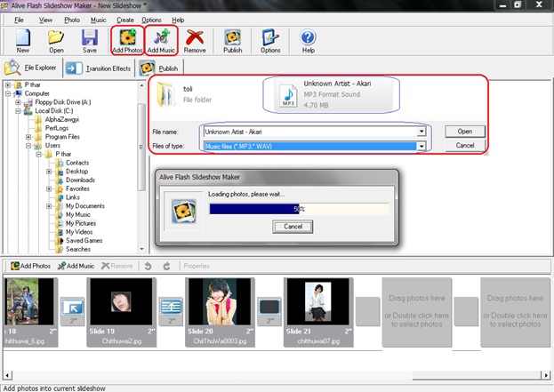Expand the Desktop folder node
This screenshot has height=392, width=554.
(x=49, y=172)
